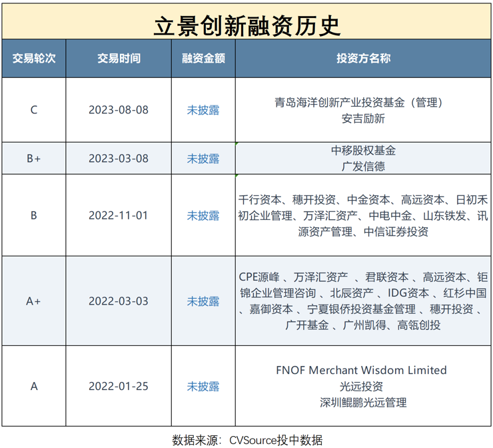Viewport: 493px width, 448px height.
Task: Click the CVSource投中数据 source text
Action: tap(276, 439)
